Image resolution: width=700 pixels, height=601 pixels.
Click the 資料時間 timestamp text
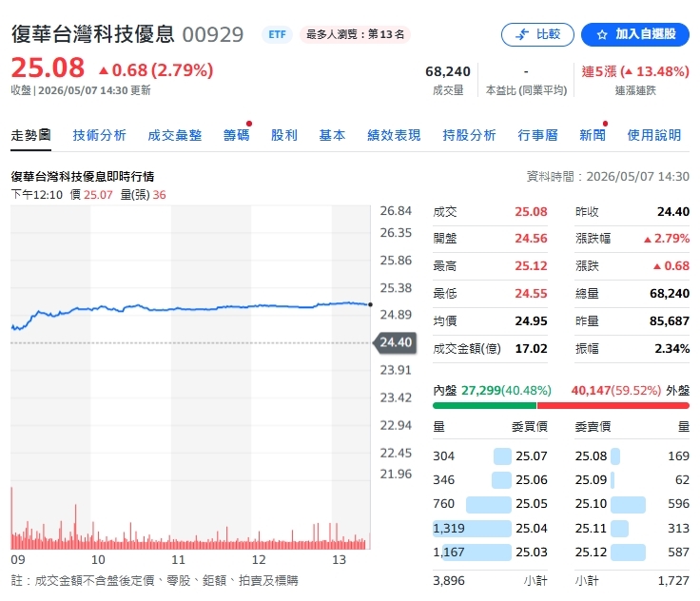point(608,176)
